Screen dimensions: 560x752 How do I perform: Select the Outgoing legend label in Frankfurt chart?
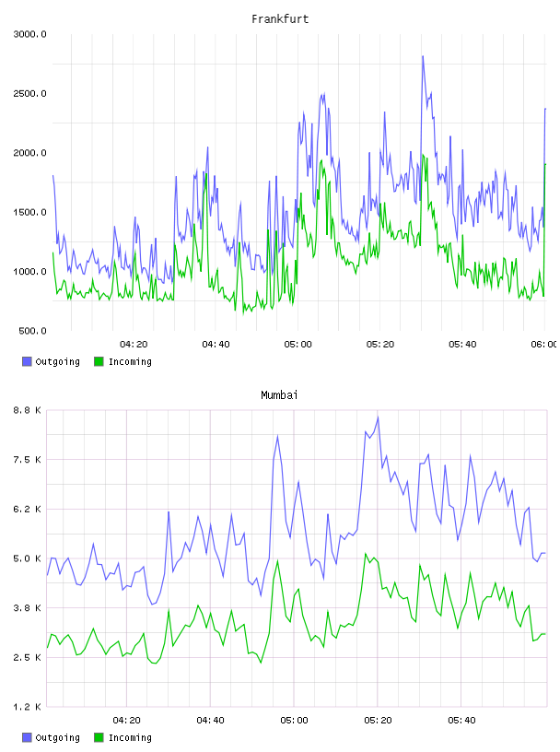click(x=57, y=362)
